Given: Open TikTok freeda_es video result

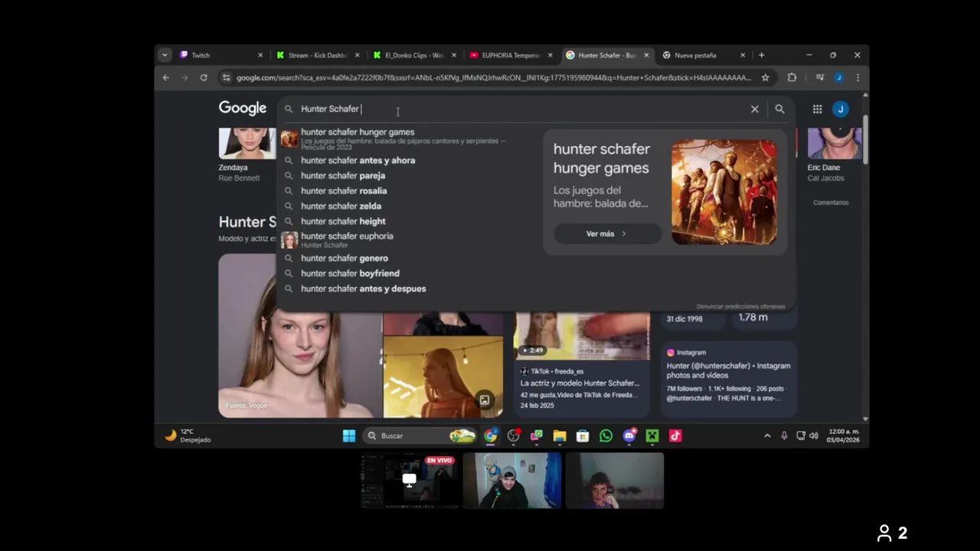Looking at the screenshot, I should (582, 366).
